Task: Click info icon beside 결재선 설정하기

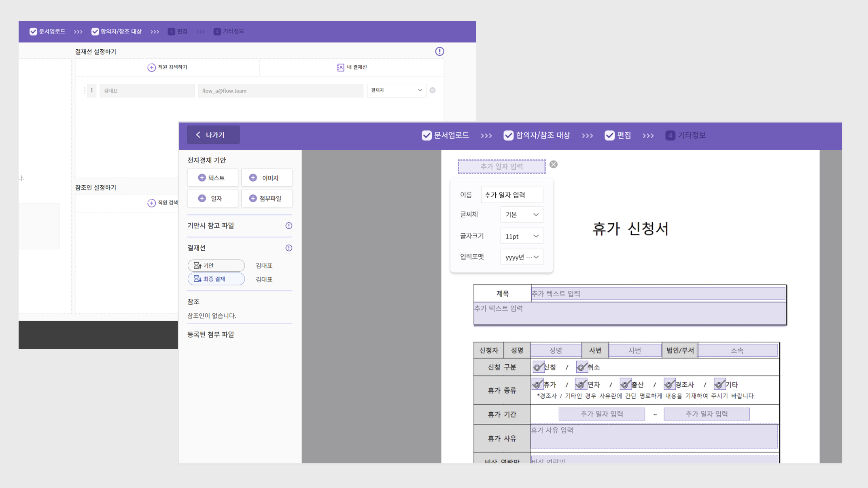Action: click(439, 51)
